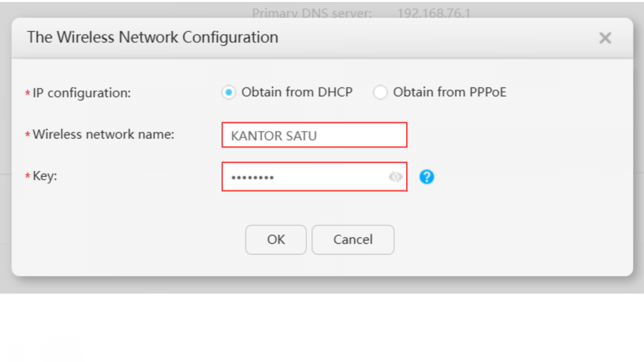
Task: Confirm settings with the OK button
Action: tap(276, 240)
